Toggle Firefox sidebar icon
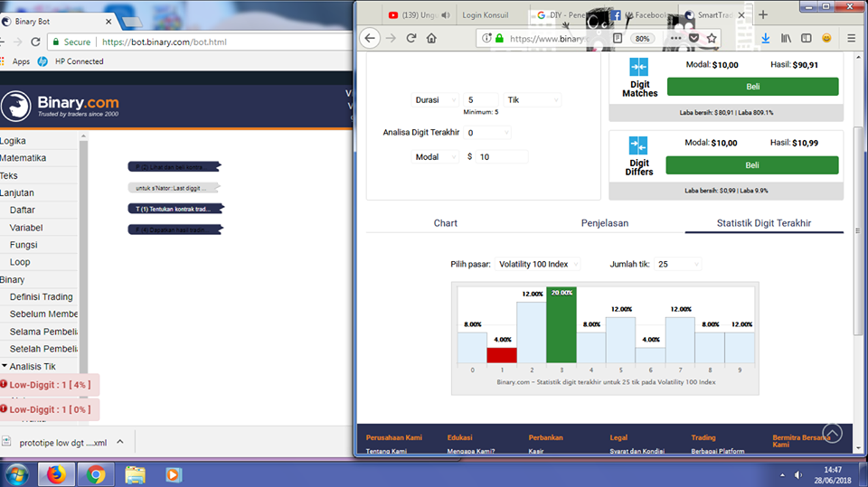The image size is (868, 487). point(807,38)
